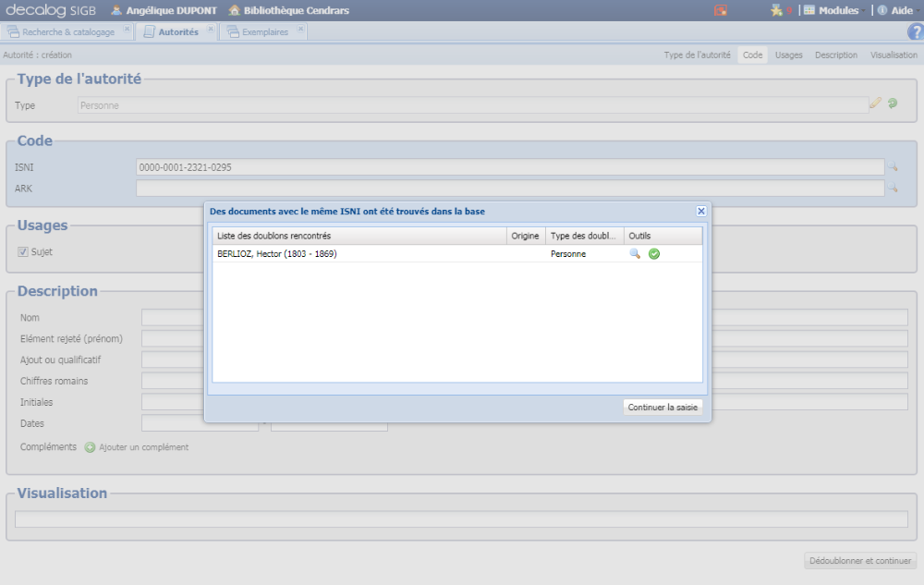Validate BERLIOZ duplicate with green check icon
Screen dimensions: 924x585
[652, 253]
